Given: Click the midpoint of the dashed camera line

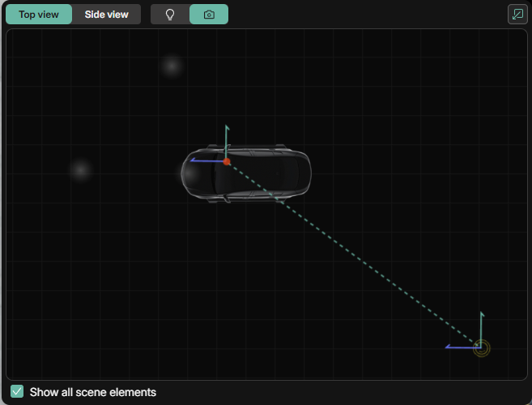Looking at the screenshot, I should pyautogui.click(x=354, y=254).
